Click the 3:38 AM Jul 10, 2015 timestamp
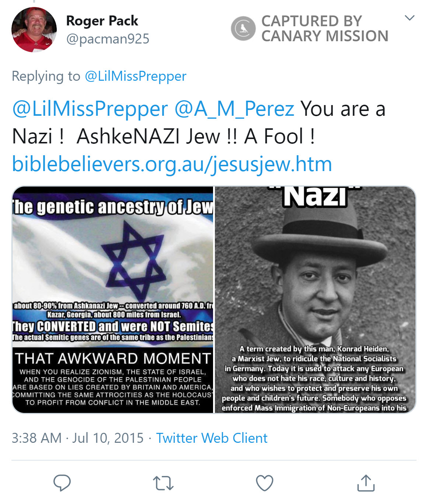The width and height of the screenshot is (425, 504). (77, 438)
